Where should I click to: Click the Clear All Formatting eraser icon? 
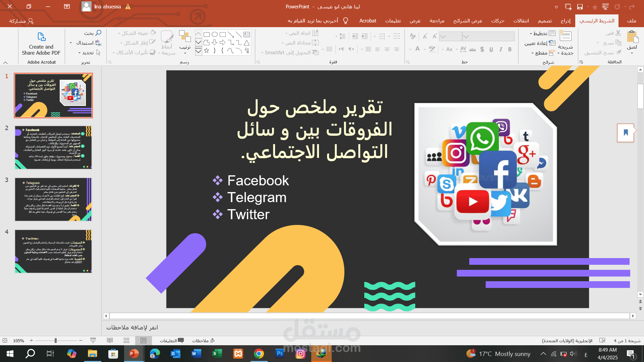(x=413, y=36)
